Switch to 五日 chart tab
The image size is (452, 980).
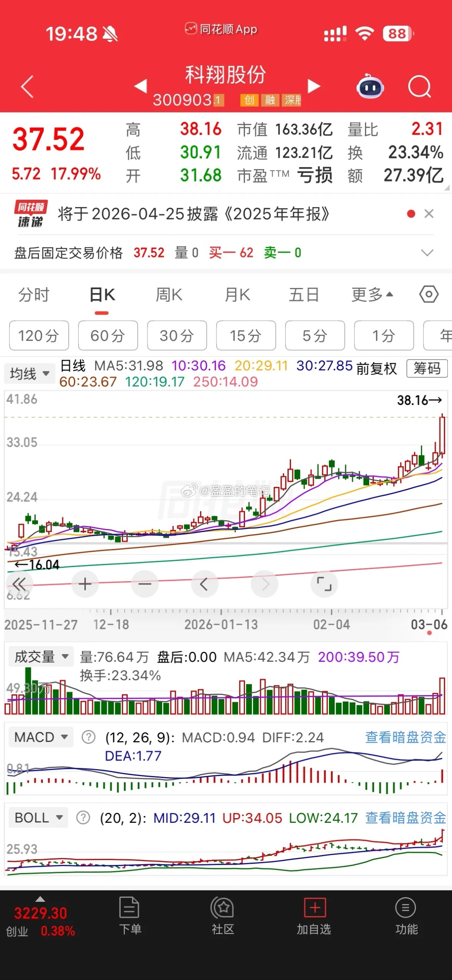[x=304, y=295]
